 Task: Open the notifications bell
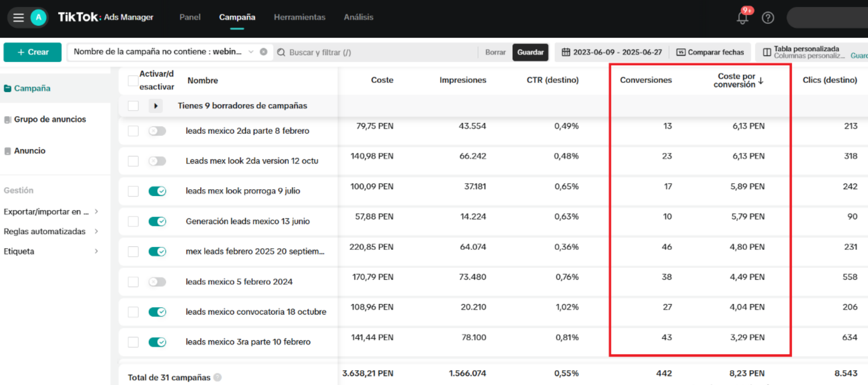pyautogui.click(x=742, y=17)
